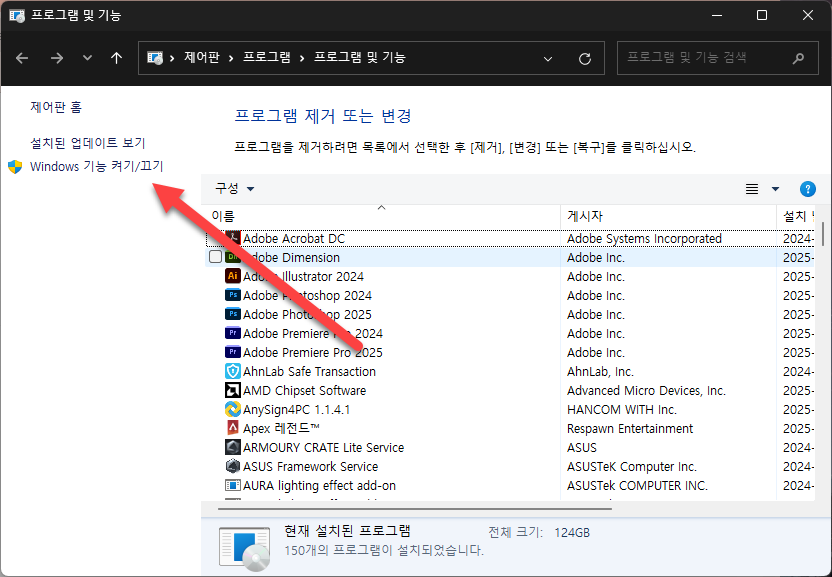Open Help with the question mark icon

coord(808,189)
